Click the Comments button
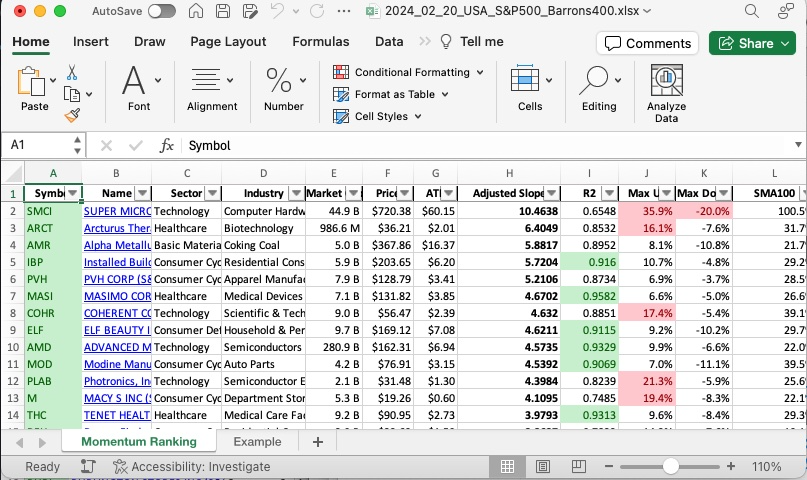This screenshot has width=807, height=480. pos(647,43)
